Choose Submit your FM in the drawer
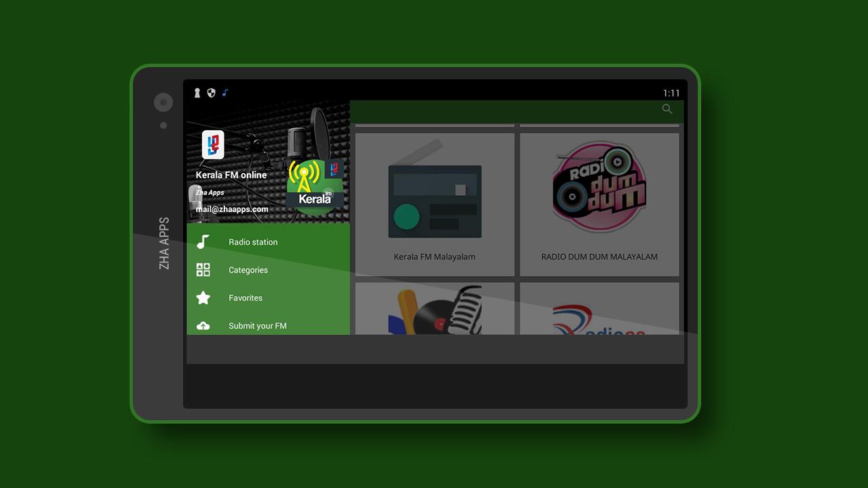Screen dimensions: 868x488 click(269, 325)
